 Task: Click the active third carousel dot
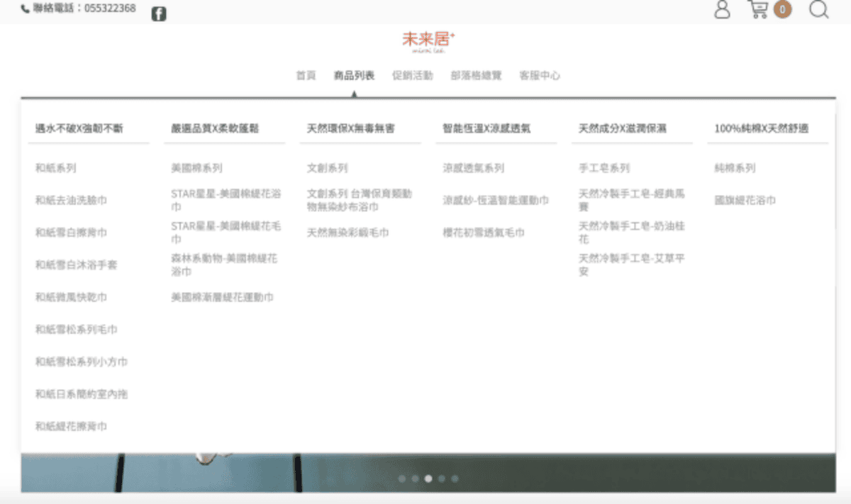(x=428, y=478)
